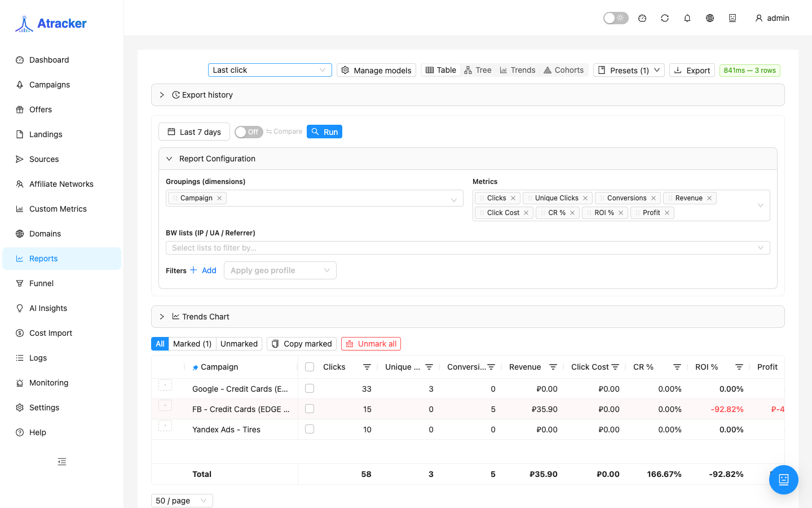812x508 pixels.
Task: Filter the CR % column icon
Action: click(677, 367)
